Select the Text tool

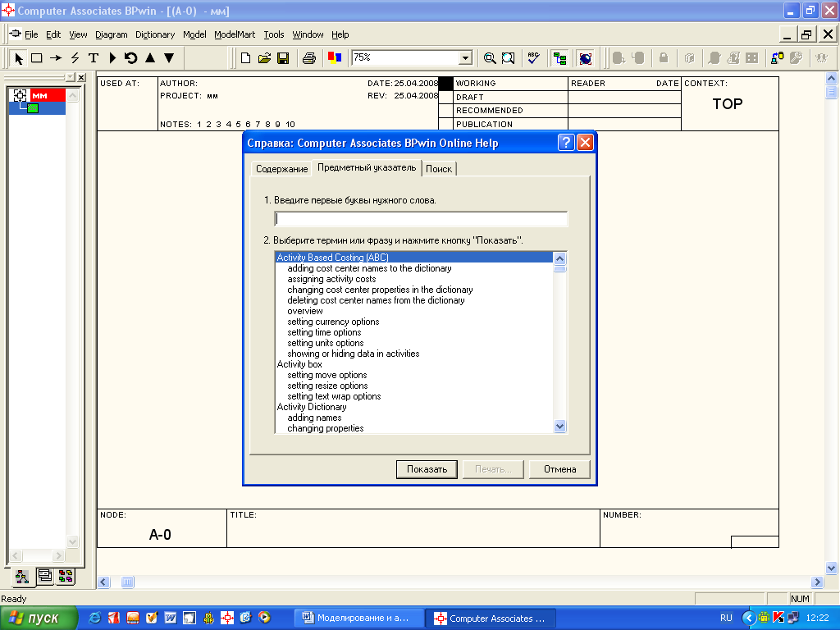click(x=94, y=58)
